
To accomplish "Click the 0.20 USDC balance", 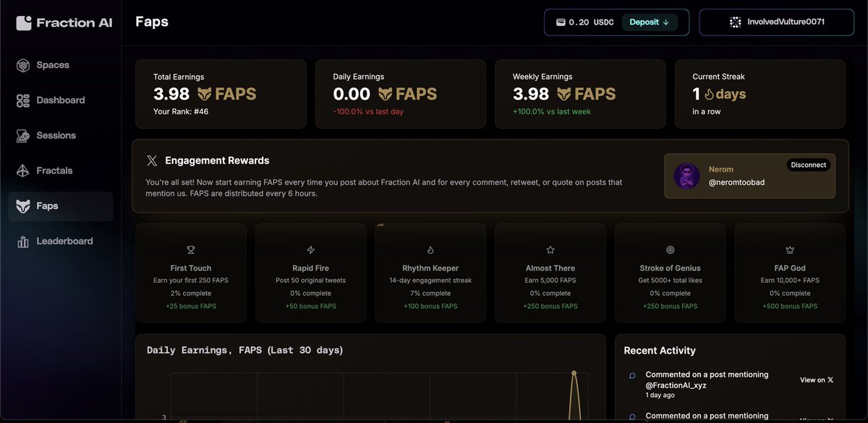I will point(591,22).
